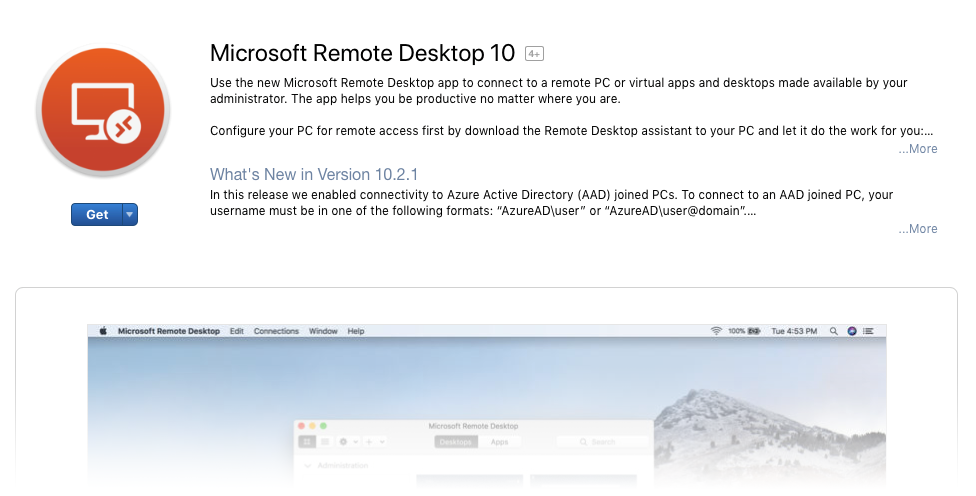Open the dropdown arrow beside Get
Screen dimensions: 976x496
129,215
